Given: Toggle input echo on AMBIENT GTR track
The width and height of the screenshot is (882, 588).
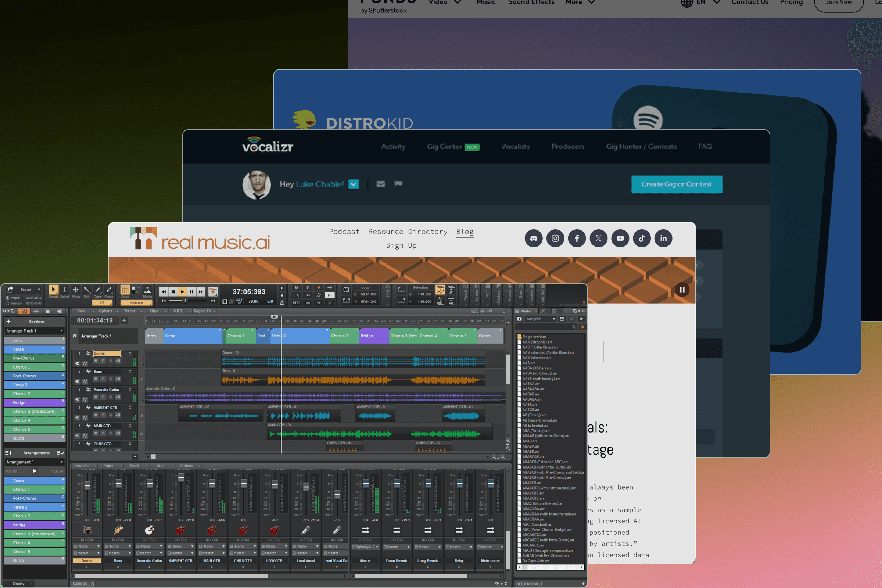Looking at the screenshot, I should [118, 415].
